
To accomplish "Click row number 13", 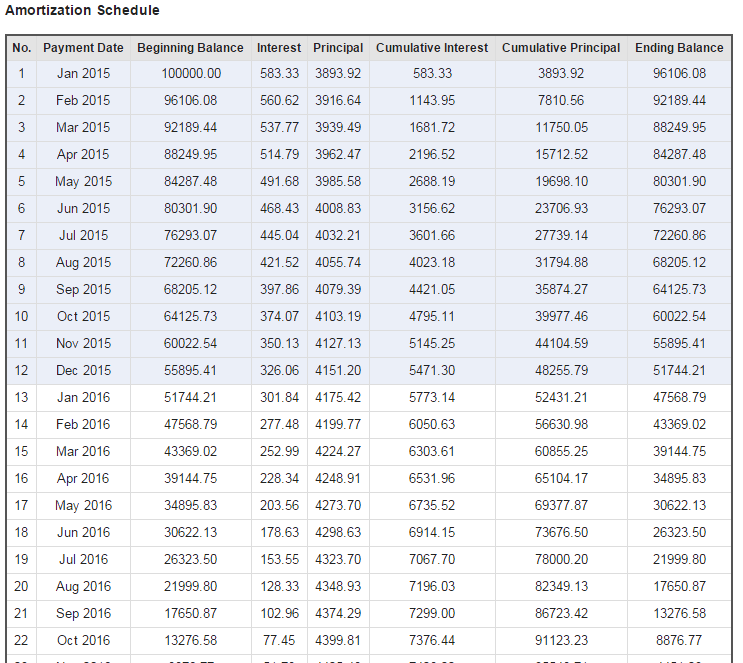I will [x=21, y=398].
